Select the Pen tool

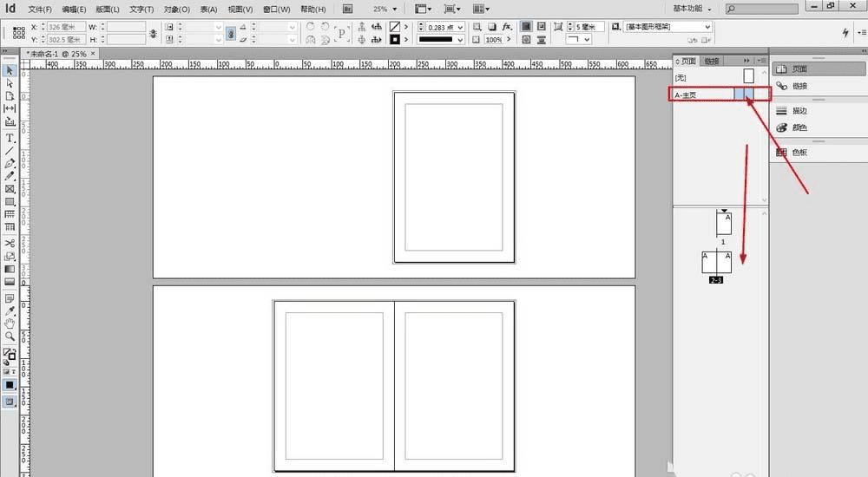pos(10,164)
